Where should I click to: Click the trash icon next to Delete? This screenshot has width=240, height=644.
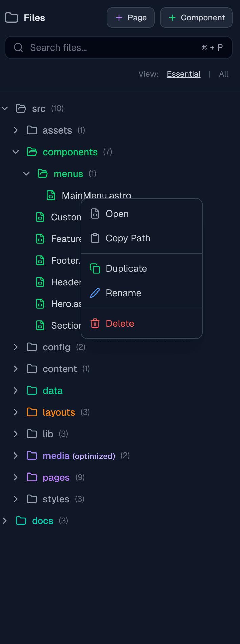[x=95, y=323]
